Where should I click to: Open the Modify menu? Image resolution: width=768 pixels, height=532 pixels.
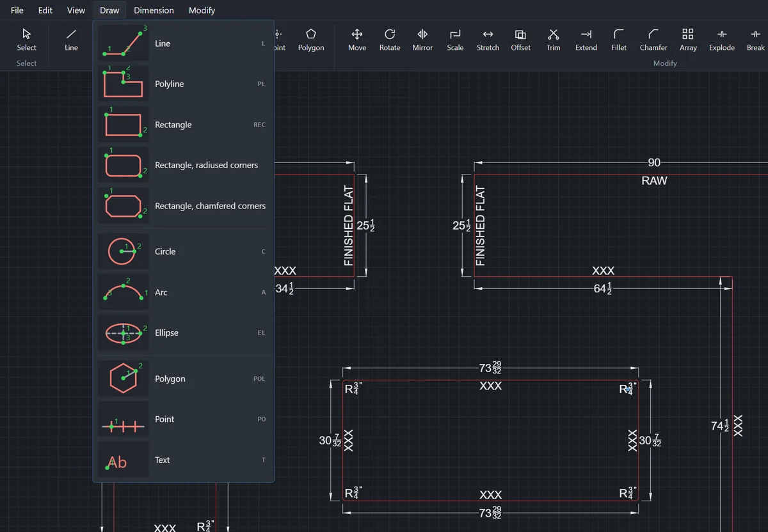click(202, 10)
